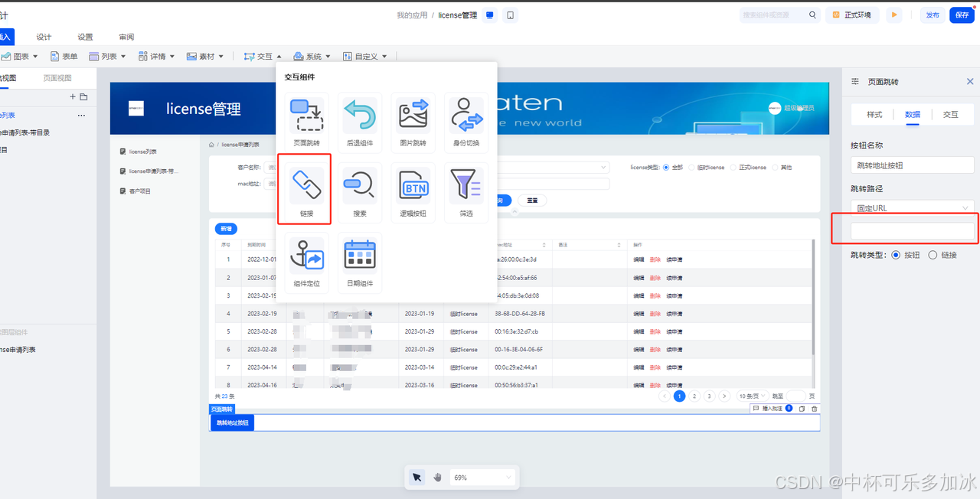Choose the 全部 license类型 radio option
980x499 pixels.
tap(666, 167)
